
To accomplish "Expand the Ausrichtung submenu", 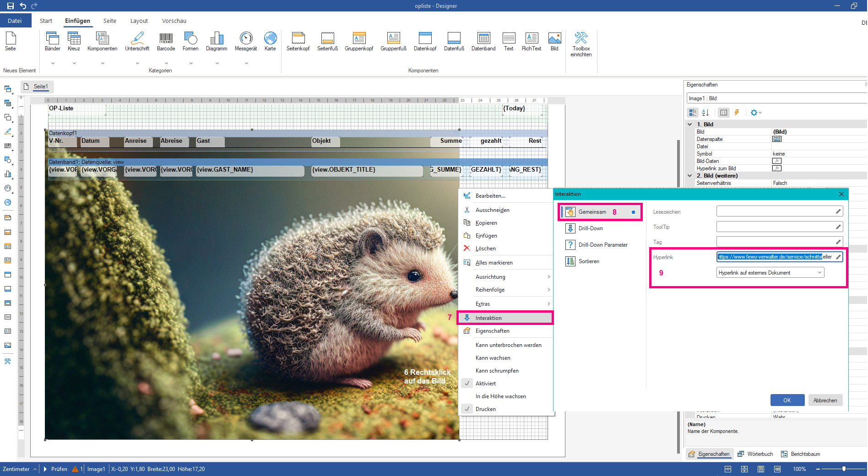I will point(506,277).
